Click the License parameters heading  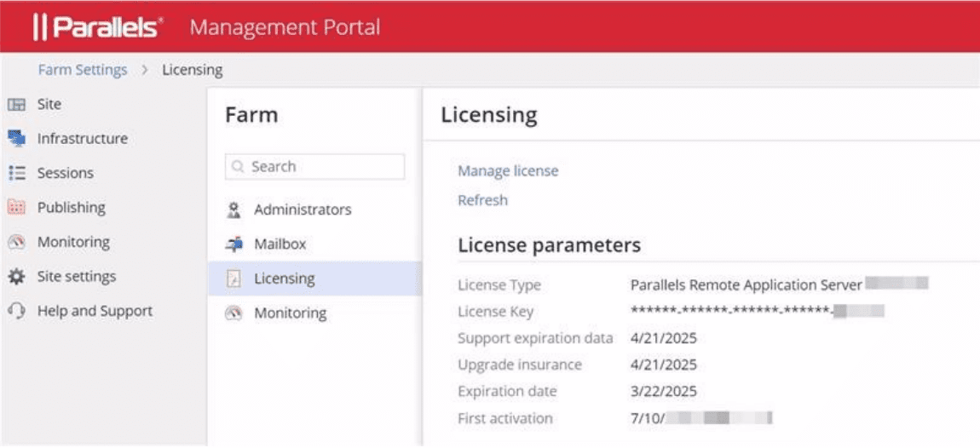(550, 245)
